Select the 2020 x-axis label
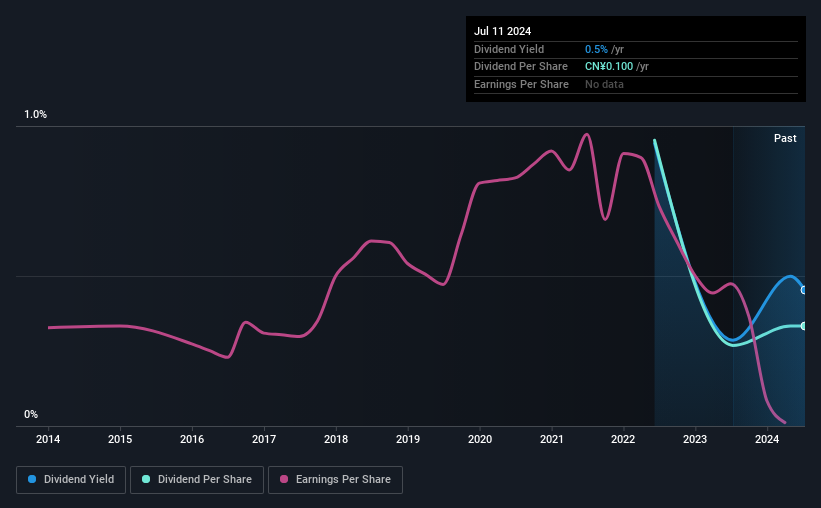 [480, 439]
